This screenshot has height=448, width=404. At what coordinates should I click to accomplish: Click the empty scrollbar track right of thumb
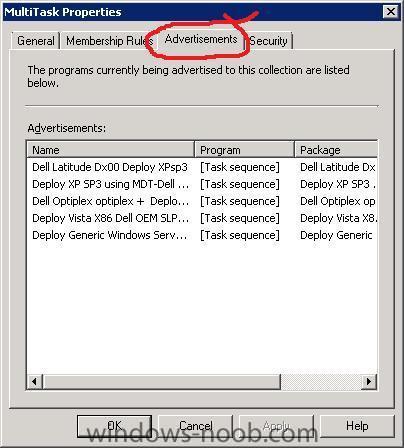[x=321, y=381]
